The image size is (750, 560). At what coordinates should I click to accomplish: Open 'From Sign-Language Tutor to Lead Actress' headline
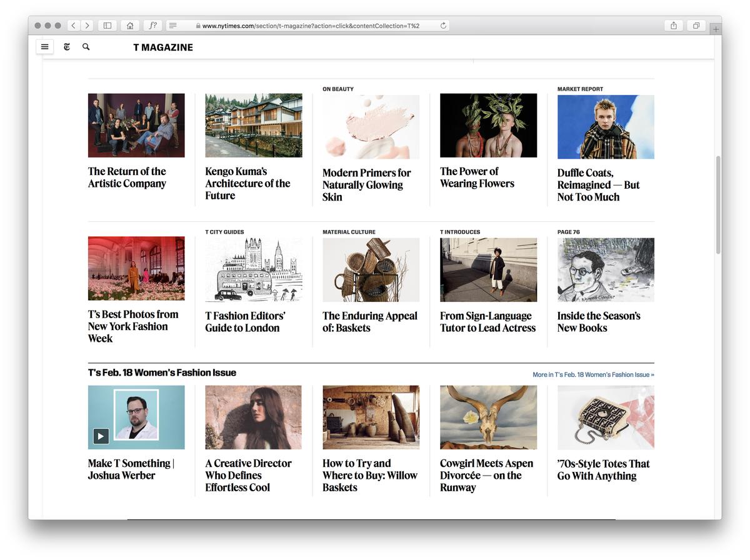(x=487, y=322)
